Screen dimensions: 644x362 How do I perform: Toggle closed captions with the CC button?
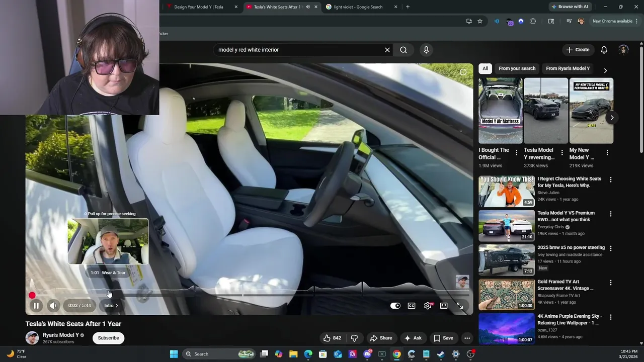click(412, 306)
